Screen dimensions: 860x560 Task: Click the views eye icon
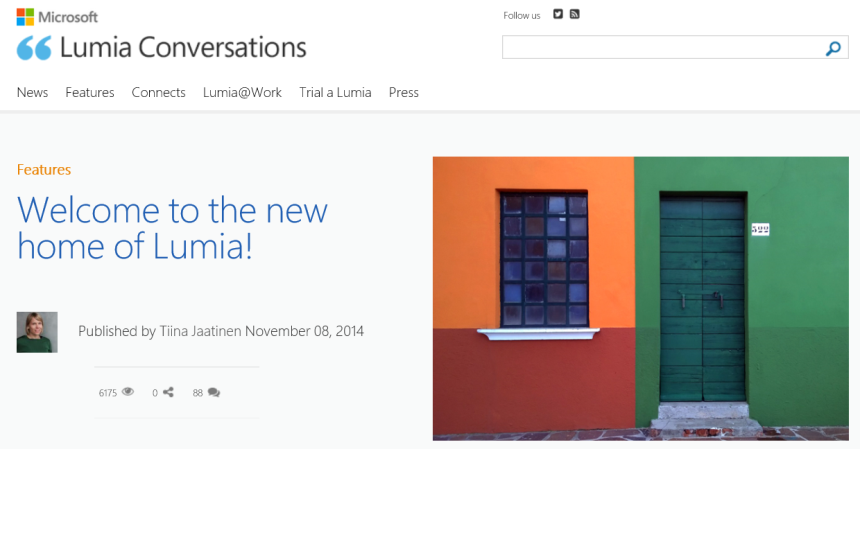(128, 392)
